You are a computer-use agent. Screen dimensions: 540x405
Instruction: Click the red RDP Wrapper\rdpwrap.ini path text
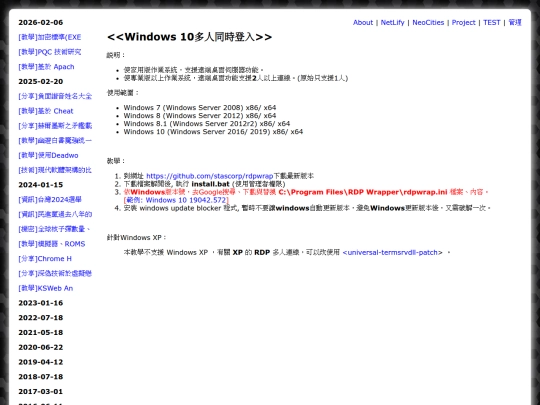pos(363,192)
